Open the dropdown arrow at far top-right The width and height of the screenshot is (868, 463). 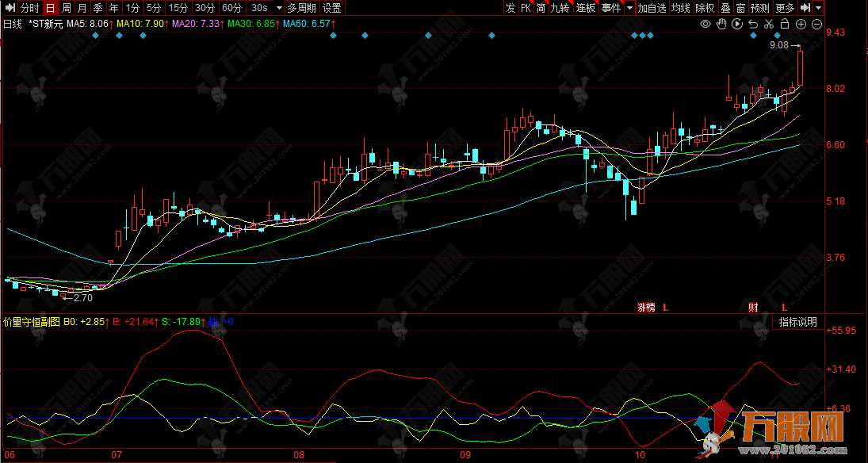(818, 8)
